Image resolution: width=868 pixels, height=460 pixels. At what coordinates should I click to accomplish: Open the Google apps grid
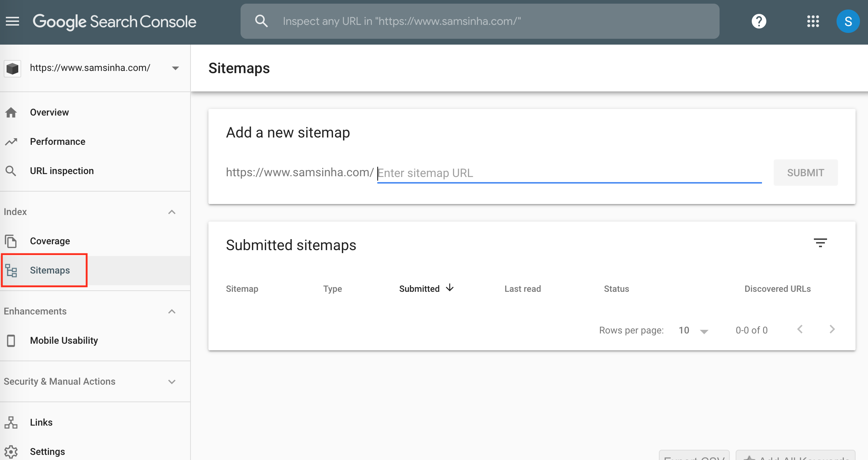(x=813, y=21)
